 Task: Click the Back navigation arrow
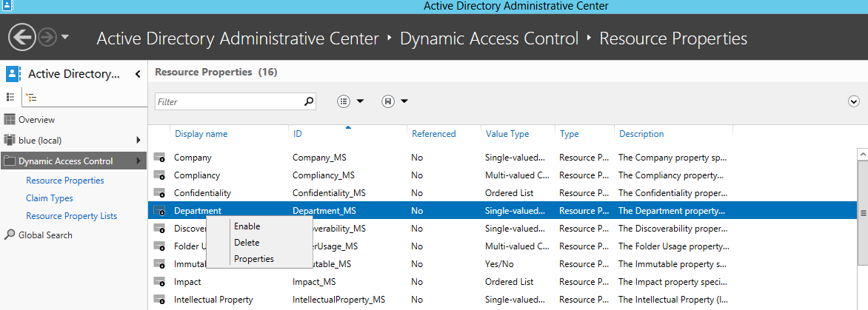click(x=22, y=38)
